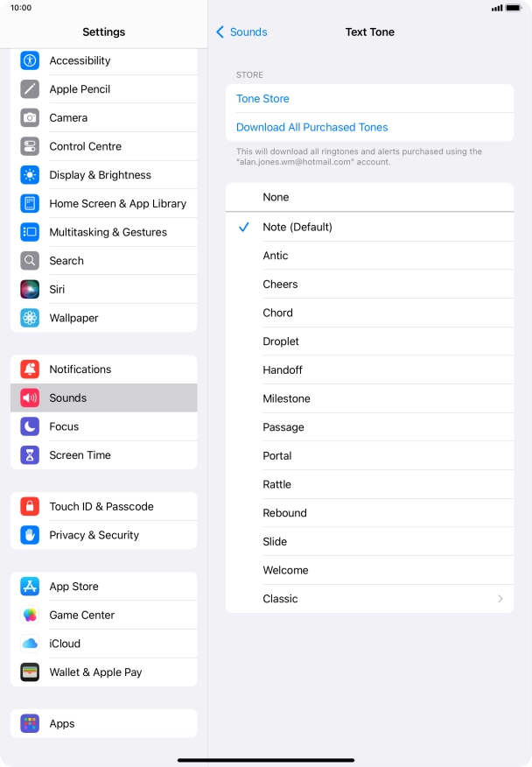Tap the Apple Pencil icon

pos(30,89)
